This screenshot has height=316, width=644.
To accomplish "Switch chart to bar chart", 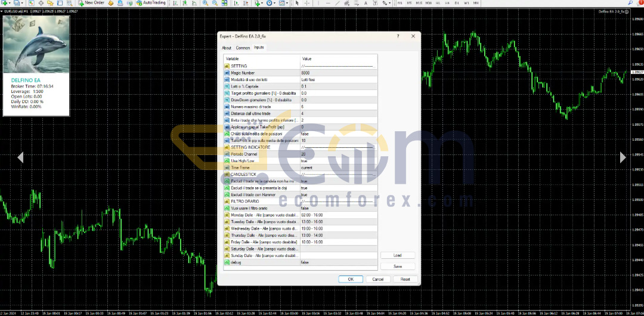I will click(x=175, y=3).
